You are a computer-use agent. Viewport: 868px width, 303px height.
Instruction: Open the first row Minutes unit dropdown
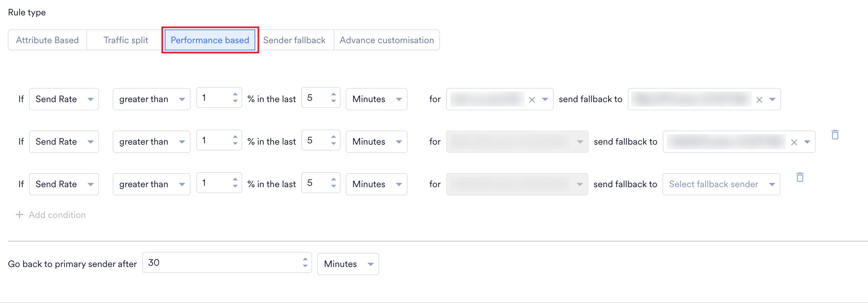(x=377, y=99)
